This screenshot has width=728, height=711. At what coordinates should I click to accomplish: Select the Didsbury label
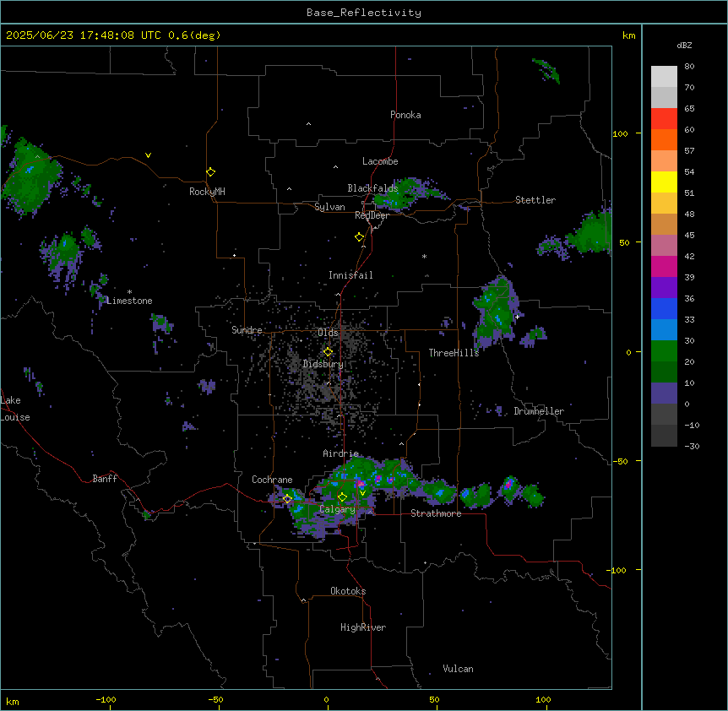point(323,364)
